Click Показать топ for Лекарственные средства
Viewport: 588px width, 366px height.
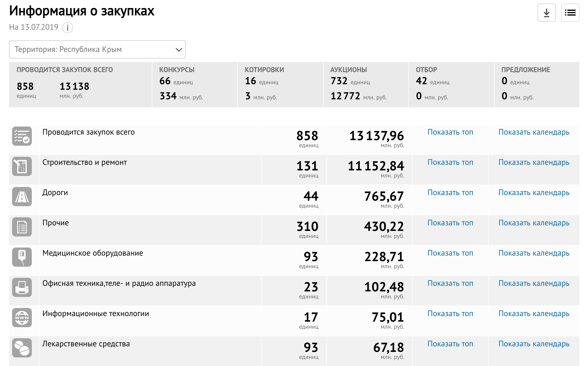click(450, 344)
